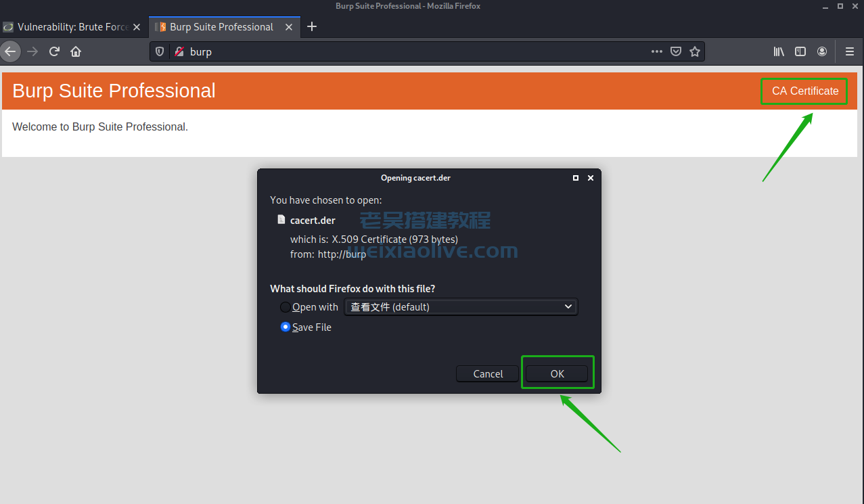Click the http://burp source text
The height and width of the screenshot is (504, 864).
point(342,254)
